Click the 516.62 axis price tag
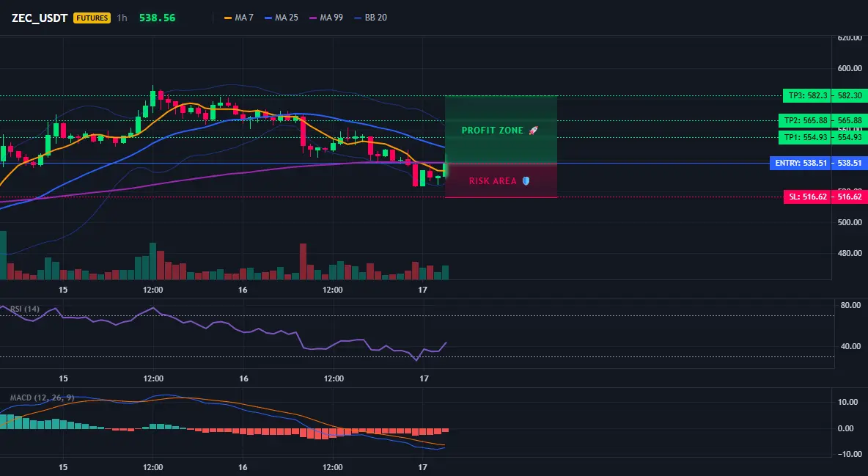Screen dimensions: 868x476 pyautogui.click(x=849, y=197)
